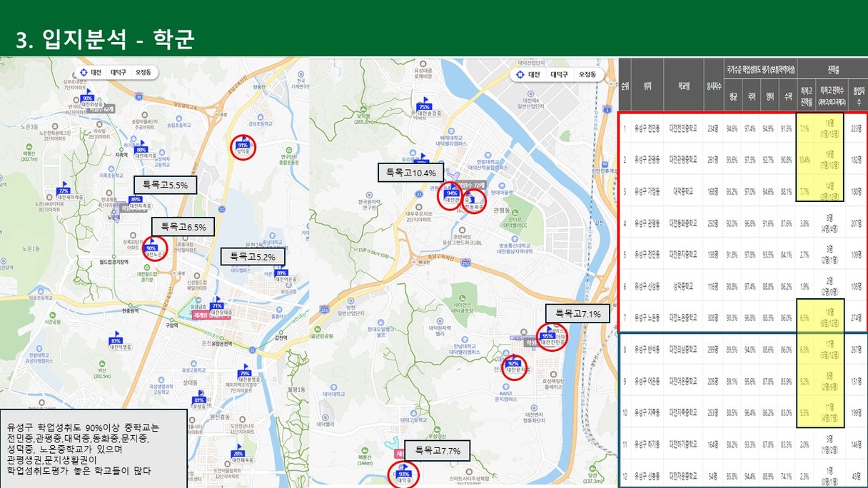Choose 대덕구 in the right map breadcrumb

pos(559,75)
